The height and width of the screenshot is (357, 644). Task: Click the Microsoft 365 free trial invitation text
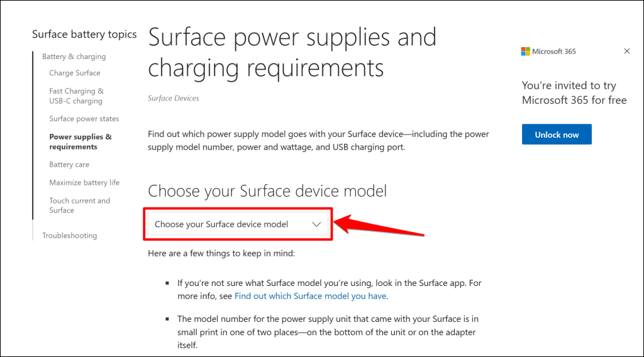point(574,92)
